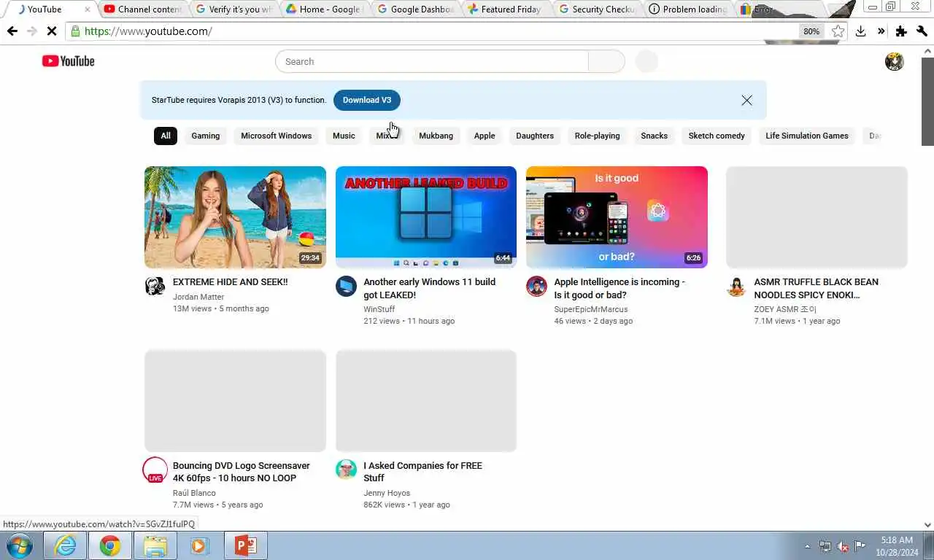Select the Music category chip
Image resolution: width=934 pixels, height=560 pixels.
pos(344,136)
